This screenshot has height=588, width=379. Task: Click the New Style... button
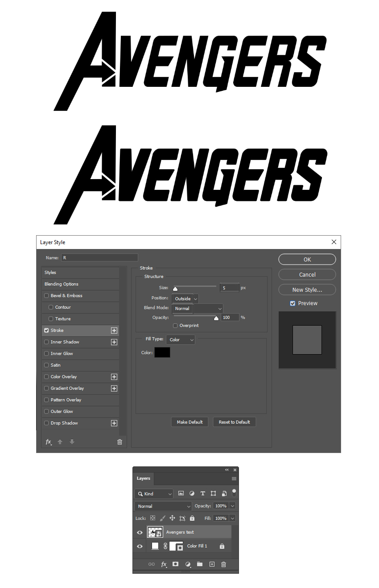click(307, 290)
